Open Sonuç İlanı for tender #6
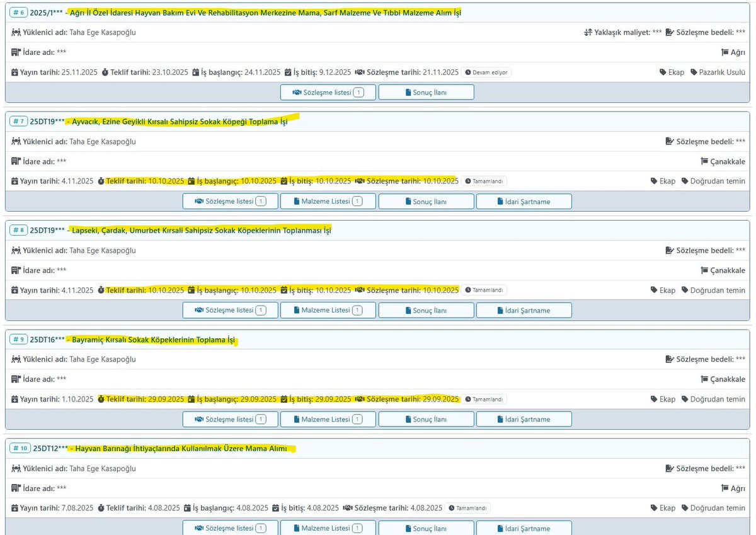The width and height of the screenshot is (756, 535). click(x=427, y=92)
